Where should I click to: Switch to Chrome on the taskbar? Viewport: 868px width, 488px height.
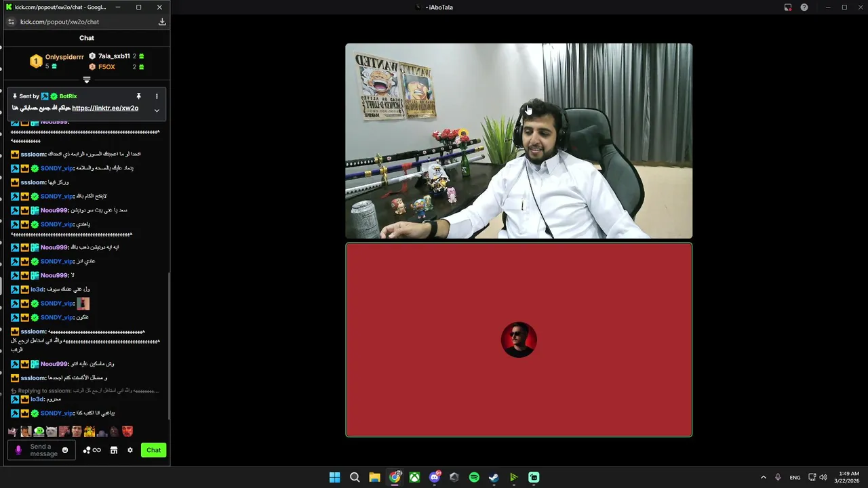click(x=395, y=477)
